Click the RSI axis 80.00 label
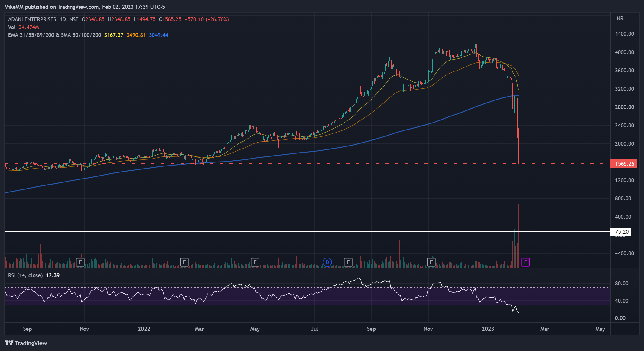644x351 pixels. (x=622, y=284)
